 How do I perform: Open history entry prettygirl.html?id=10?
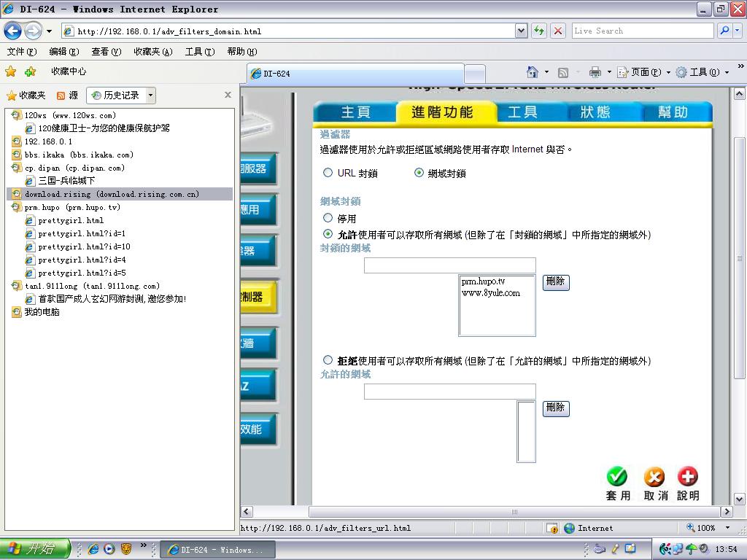point(84,246)
